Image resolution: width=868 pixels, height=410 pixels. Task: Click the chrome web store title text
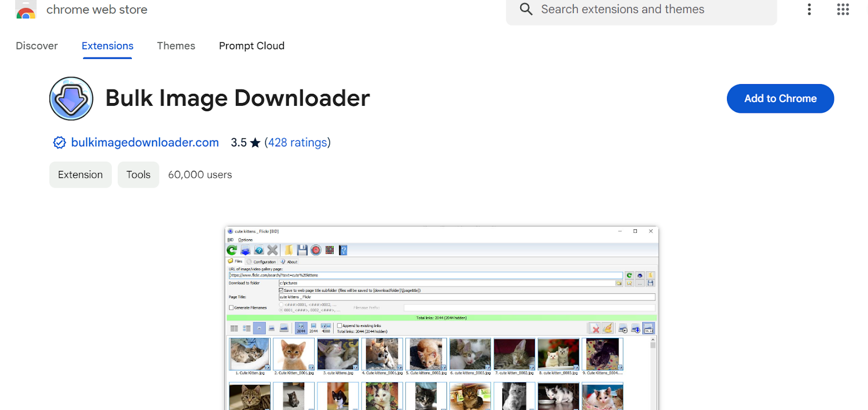point(97,10)
